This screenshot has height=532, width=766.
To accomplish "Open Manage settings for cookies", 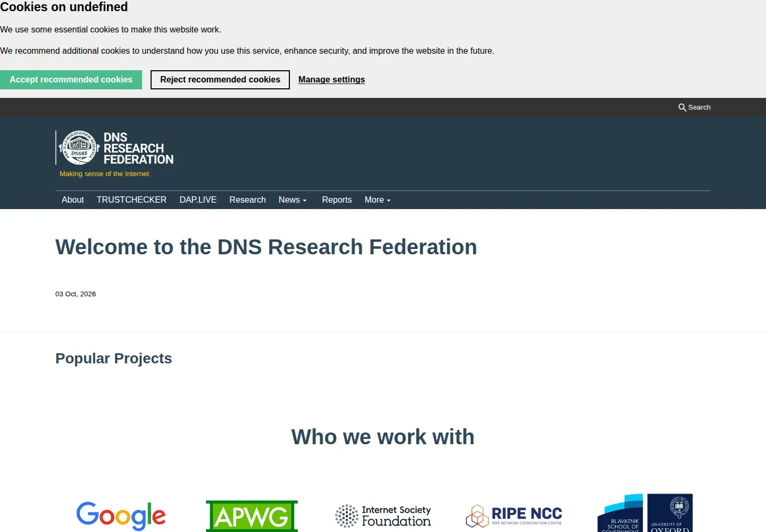I will [x=331, y=80].
